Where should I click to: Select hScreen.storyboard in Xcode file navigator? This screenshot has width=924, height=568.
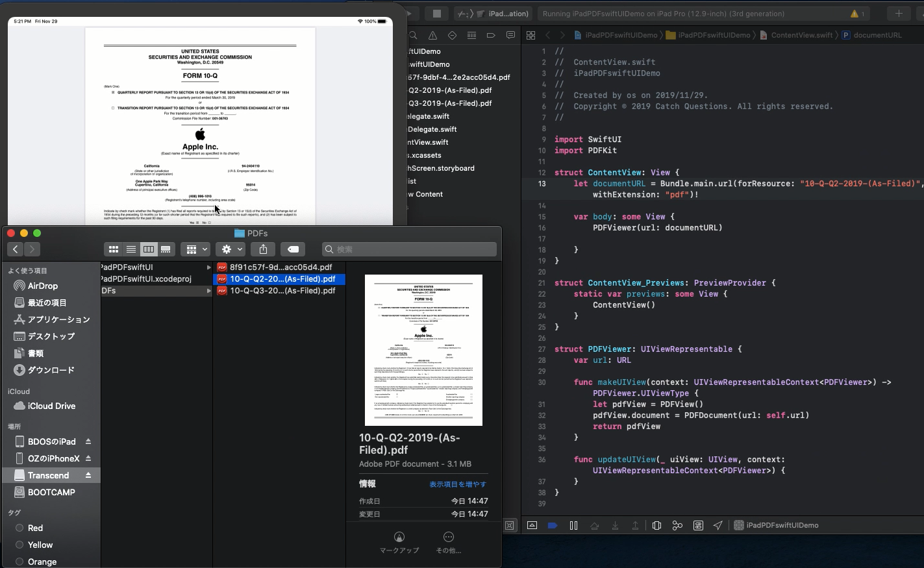point(441,168)
